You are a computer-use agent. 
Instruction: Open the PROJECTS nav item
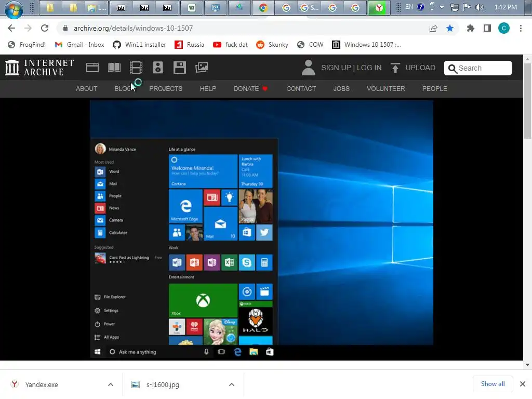166,88
